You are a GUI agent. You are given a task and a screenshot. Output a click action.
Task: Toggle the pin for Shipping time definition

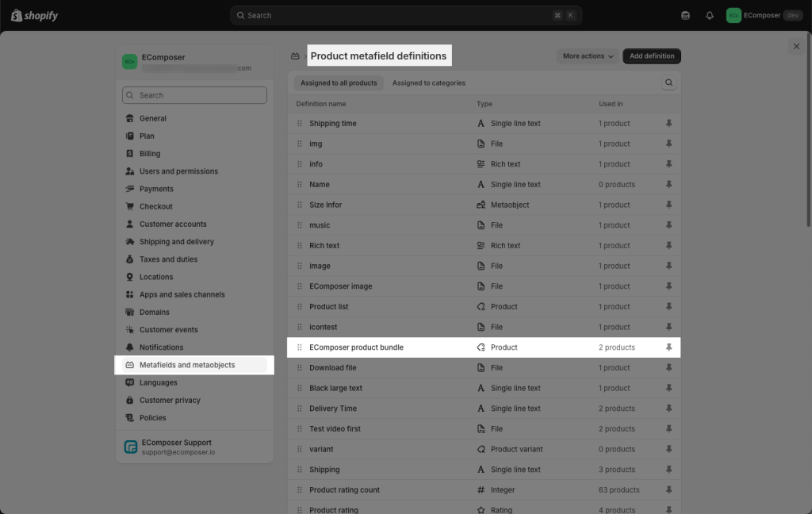[668, 124]
